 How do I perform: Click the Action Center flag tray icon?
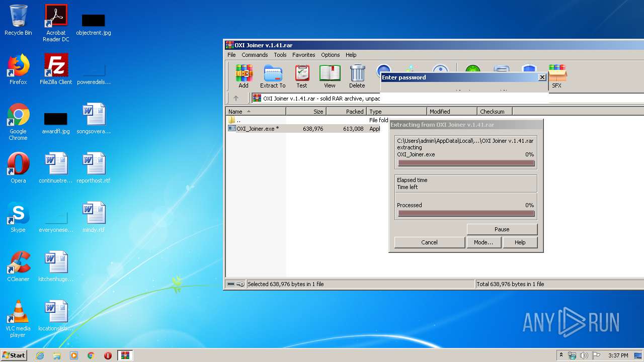[596, 355]
